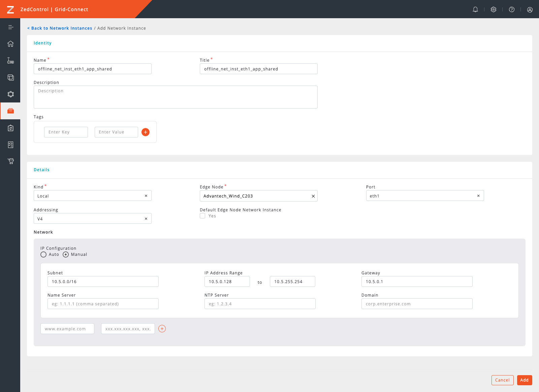Edit IP range start 10.5.0.128
The width and height of the screenshot is (539, 392).
(x=227, y=281)
